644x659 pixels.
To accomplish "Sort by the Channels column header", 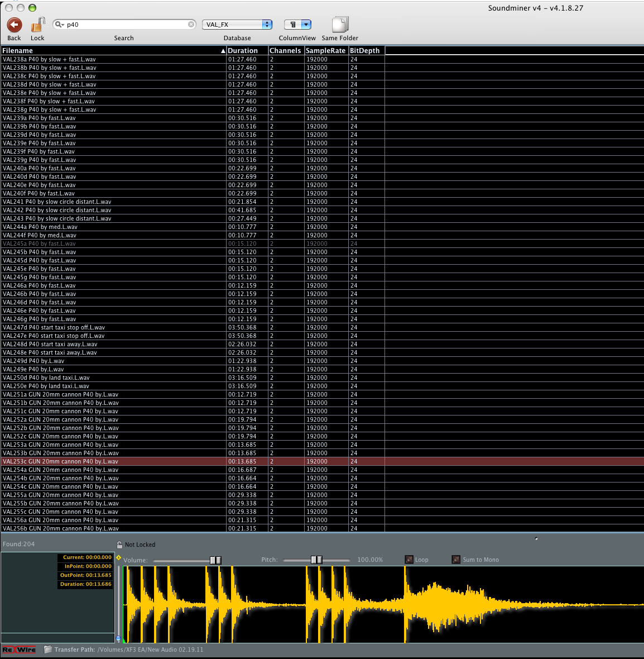I will (x=286, y=50).
